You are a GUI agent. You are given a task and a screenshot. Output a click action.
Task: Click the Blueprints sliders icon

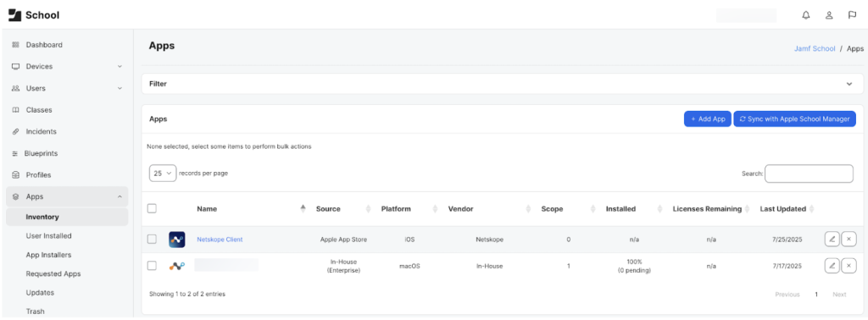point(15,153)
